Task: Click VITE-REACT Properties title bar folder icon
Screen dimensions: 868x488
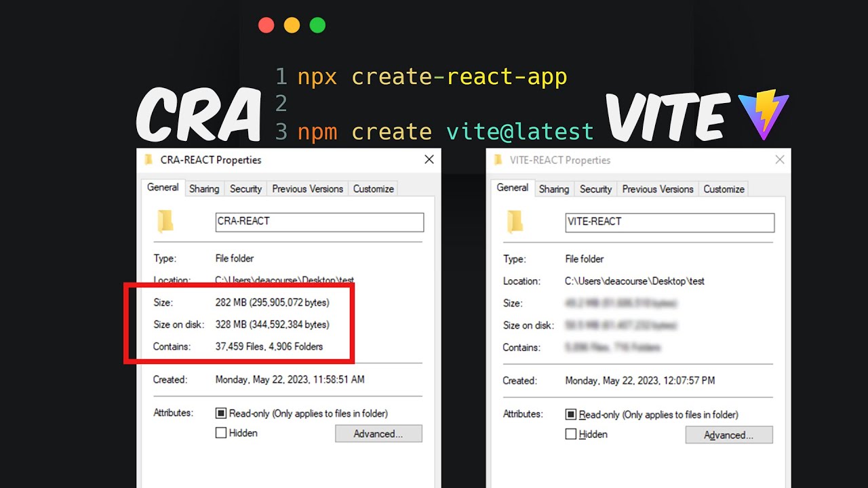Action: [x=498, y=160]
